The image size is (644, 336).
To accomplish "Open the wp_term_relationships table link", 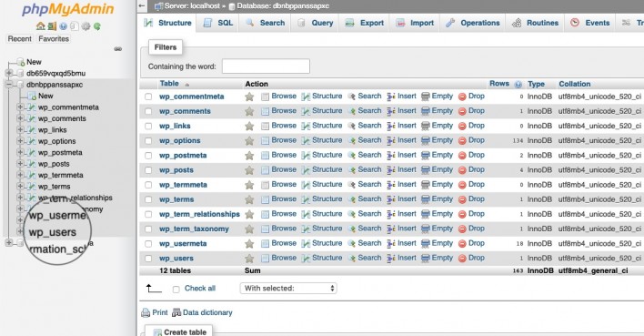I will click(199, 214).
